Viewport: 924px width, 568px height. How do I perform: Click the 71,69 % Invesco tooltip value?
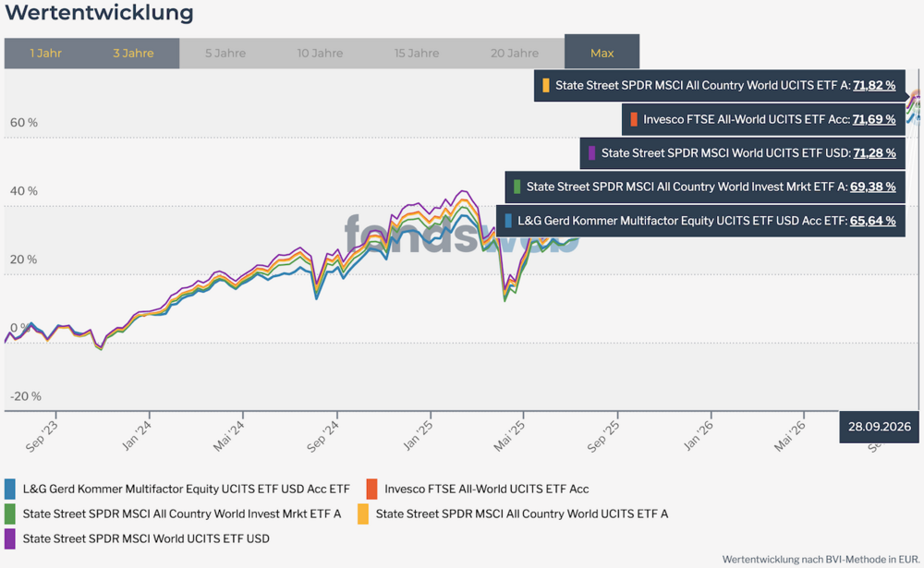(x=874, y=120)
